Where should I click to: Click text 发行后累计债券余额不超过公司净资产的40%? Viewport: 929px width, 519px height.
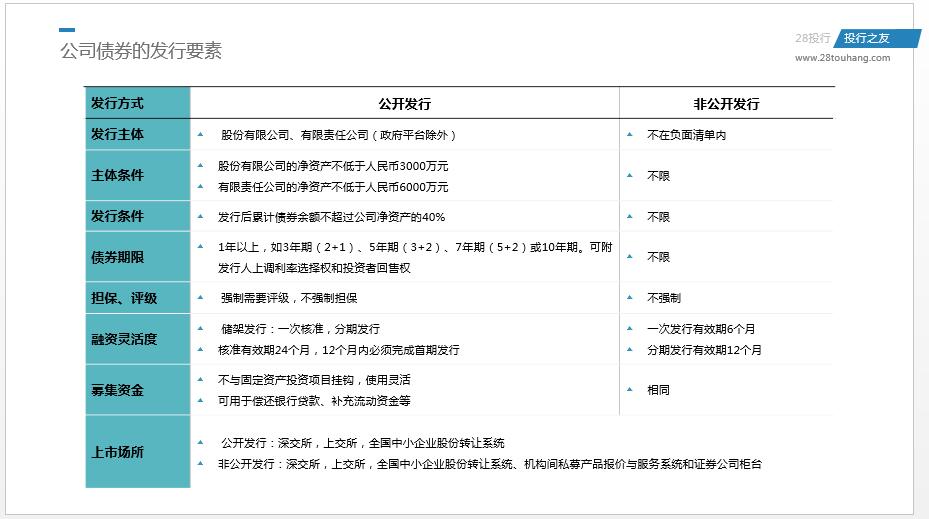pos(331,217)
